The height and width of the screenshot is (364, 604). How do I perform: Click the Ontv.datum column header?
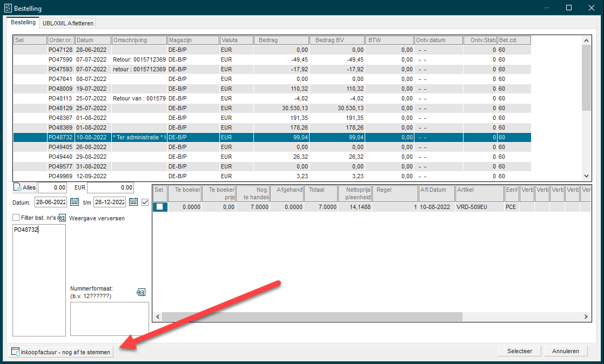(439, 40)
